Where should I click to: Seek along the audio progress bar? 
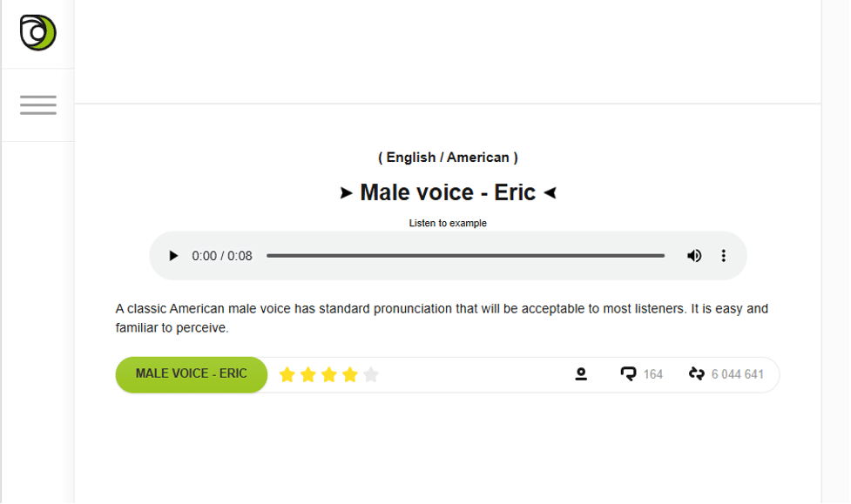tap(466, 256)
